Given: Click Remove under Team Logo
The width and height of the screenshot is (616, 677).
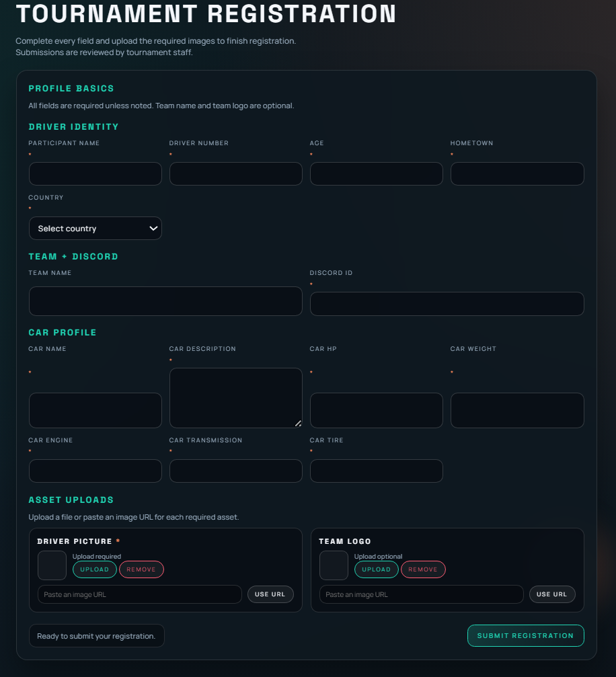Looking at the screenshot, I should tap(423, 569).
